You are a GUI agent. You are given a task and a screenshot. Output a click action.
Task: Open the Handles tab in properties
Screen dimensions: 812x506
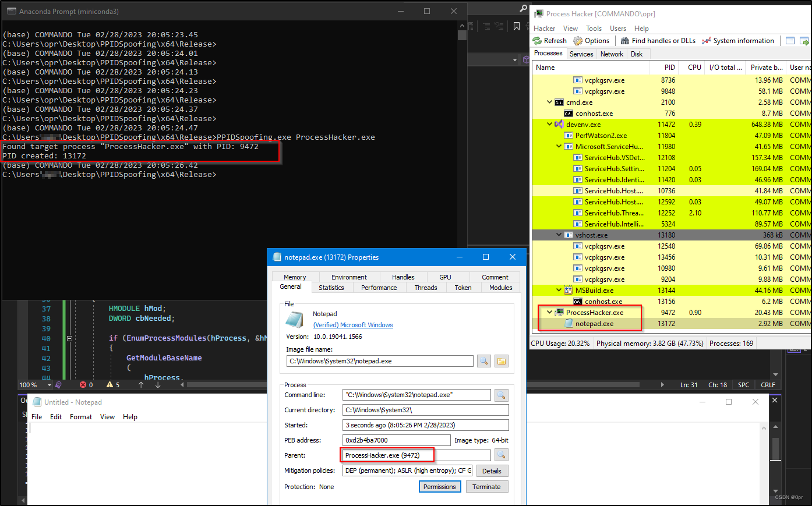pyautogui.click(x=403, y=277)
